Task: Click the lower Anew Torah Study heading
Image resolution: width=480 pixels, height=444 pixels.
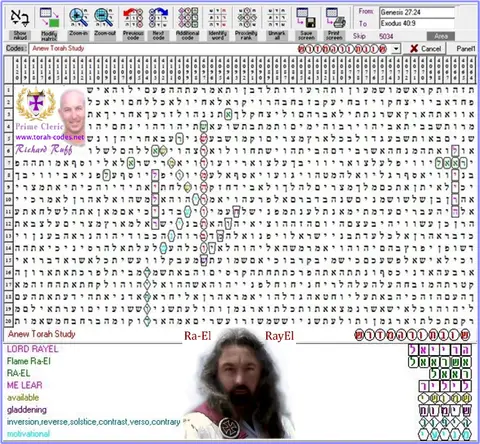Action: (42, 334)
